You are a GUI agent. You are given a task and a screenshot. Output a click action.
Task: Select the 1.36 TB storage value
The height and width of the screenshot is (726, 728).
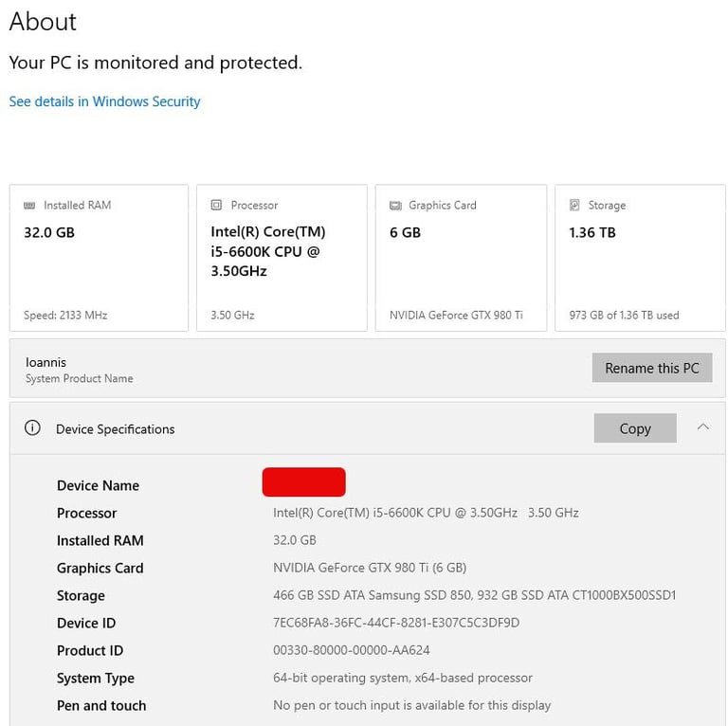592,232
